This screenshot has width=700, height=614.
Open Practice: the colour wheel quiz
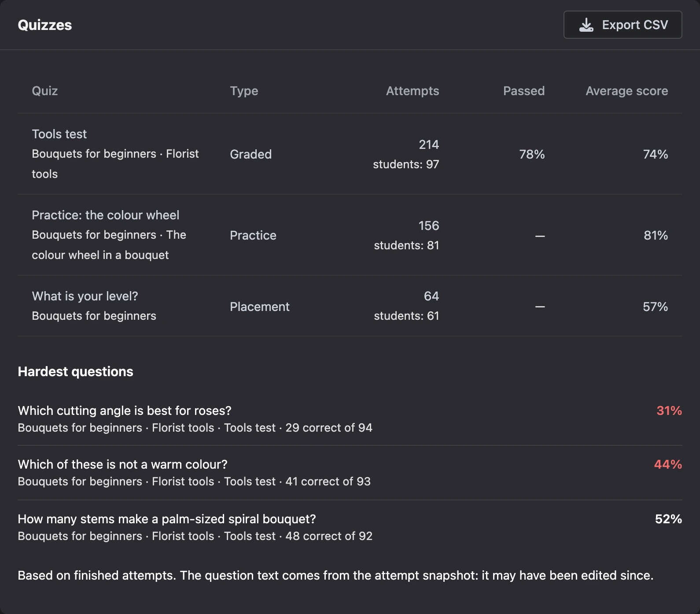pos(350,235)
